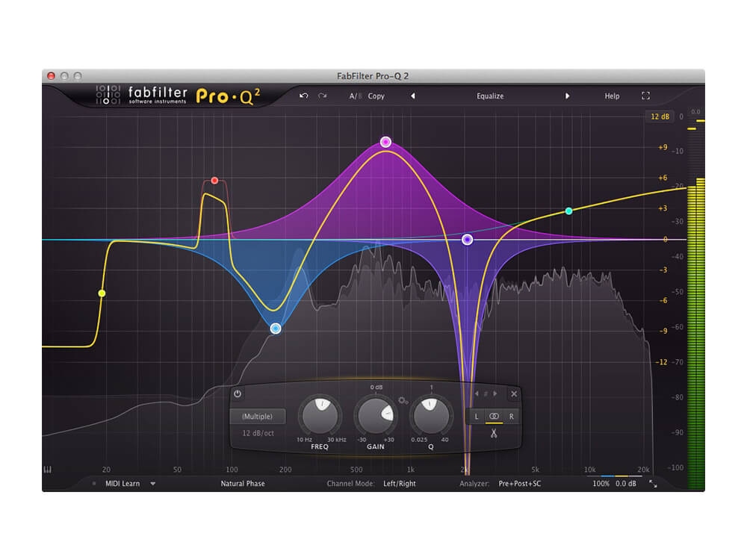Toggle the band power bypass button
This screenshot has width=747, height=560.
click(238, 393)
